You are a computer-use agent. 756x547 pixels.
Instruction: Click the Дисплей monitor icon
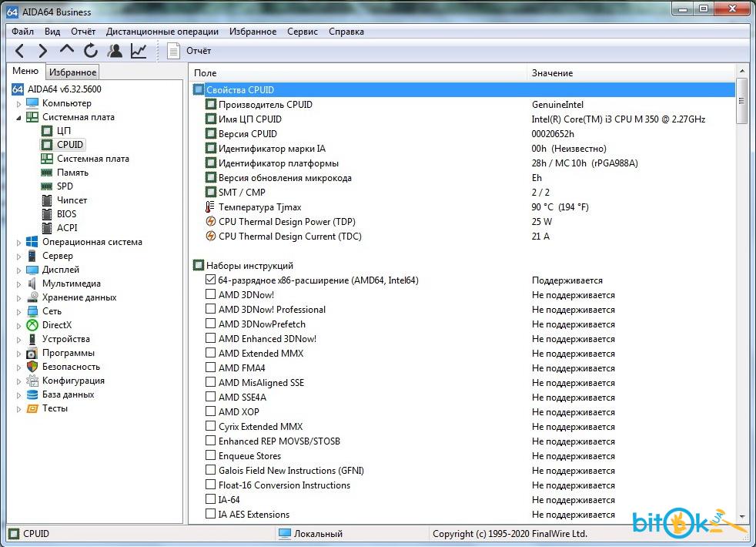(x=32, y=270)
